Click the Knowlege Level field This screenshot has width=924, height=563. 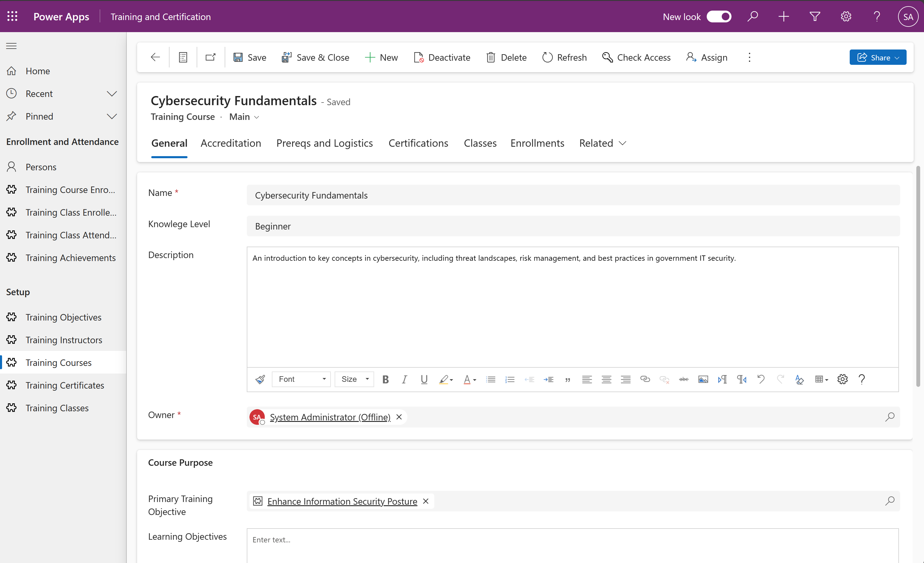(x=573, y=226)
